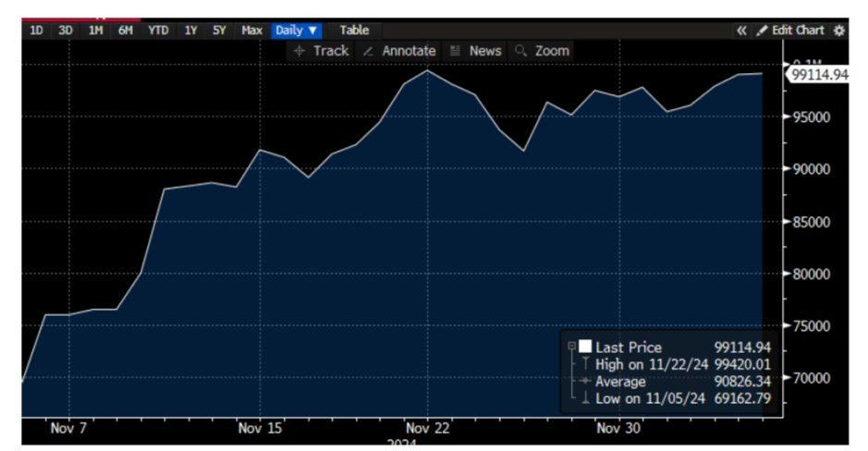Select the Max time range
This screenshot has width=868, height=451.
point(251,30)
